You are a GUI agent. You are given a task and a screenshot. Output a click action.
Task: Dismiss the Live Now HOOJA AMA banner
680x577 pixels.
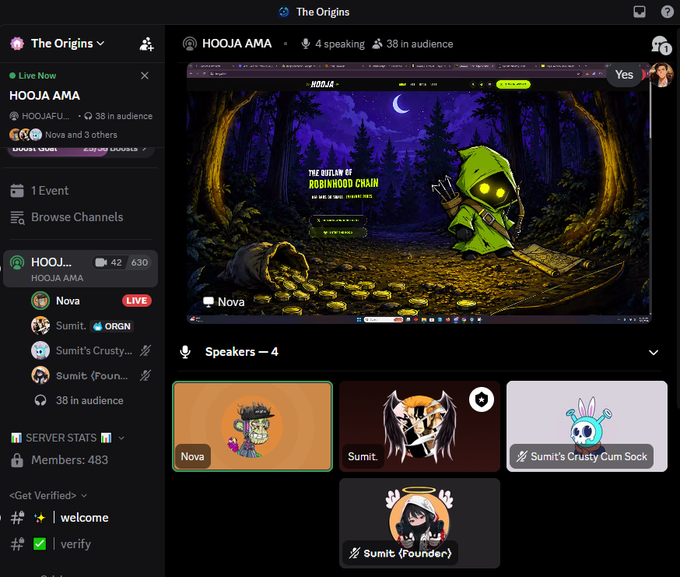click(144, 75)
